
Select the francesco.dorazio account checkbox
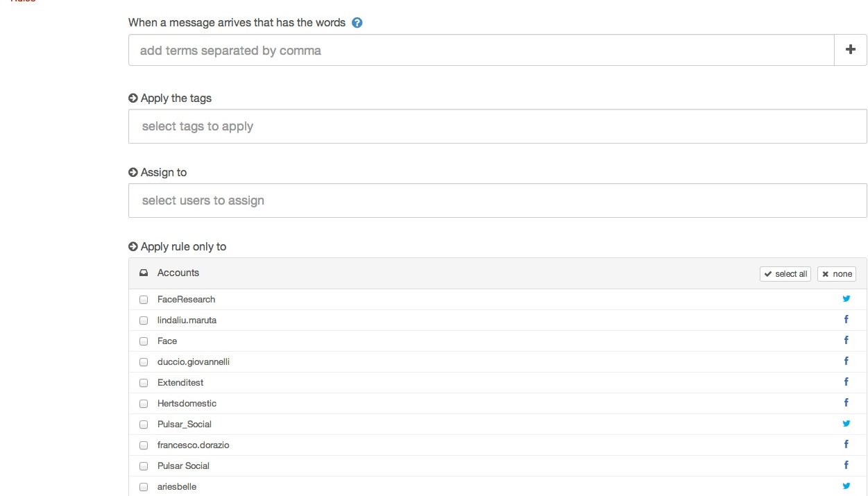tap(144, 445)
